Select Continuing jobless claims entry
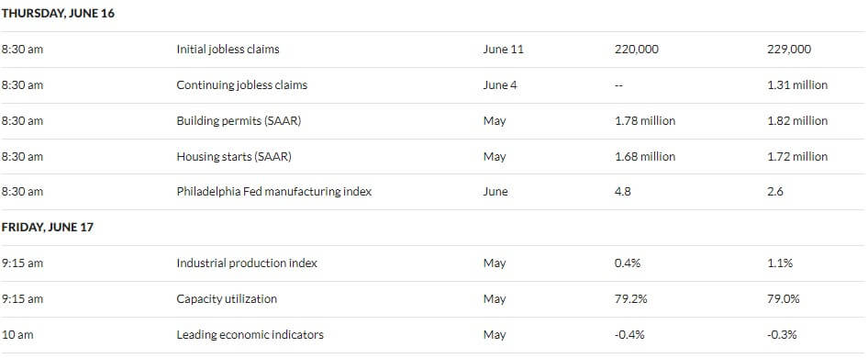The height and width of the screenshot is (358, 868). point(241,84)
